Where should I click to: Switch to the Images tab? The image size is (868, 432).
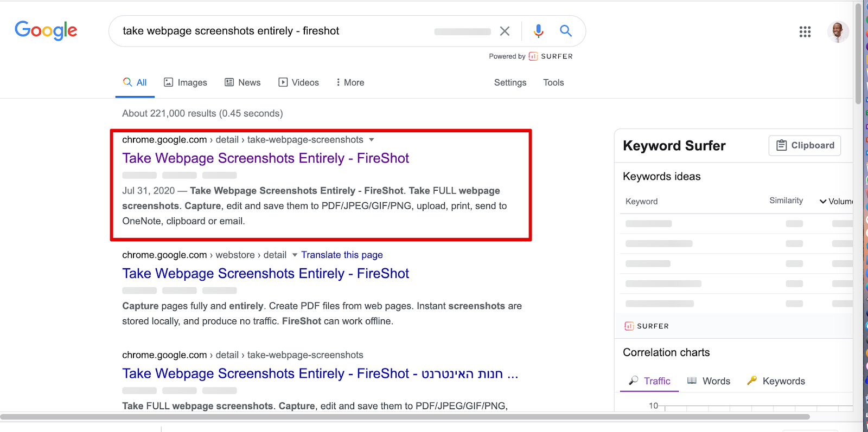pos(186,82)
